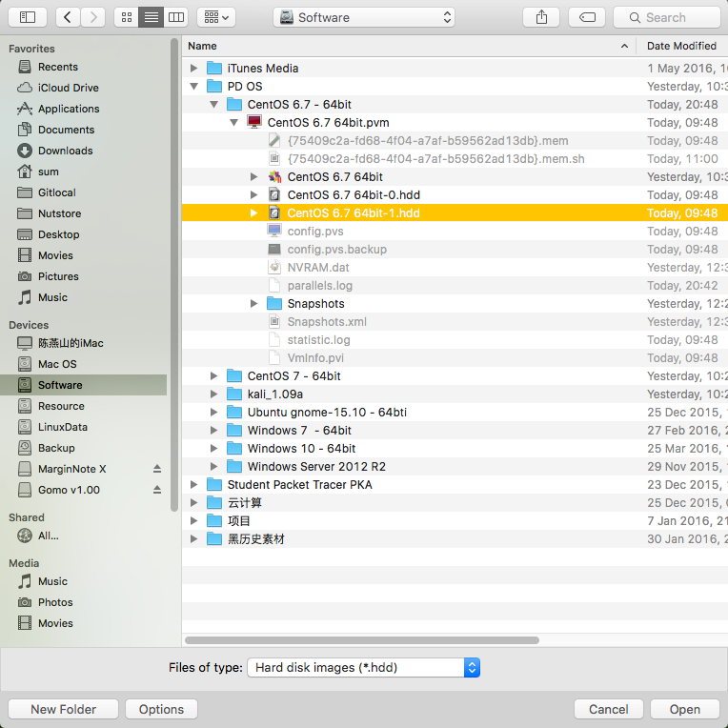Toggle the sidebar visibility button
Image resolution: width=728 pixels, height=728 pixels.
click(28, 18)
